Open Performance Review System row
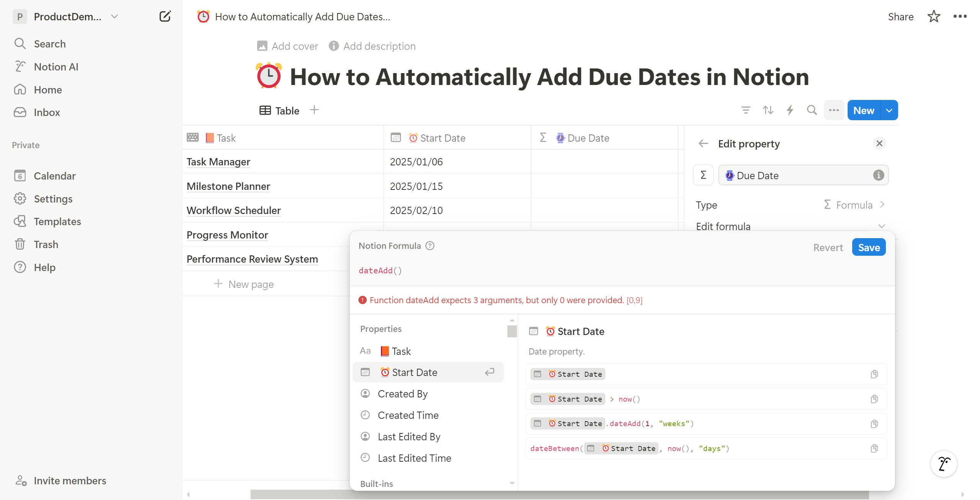The image size is (980, 500). pos(252,259)
